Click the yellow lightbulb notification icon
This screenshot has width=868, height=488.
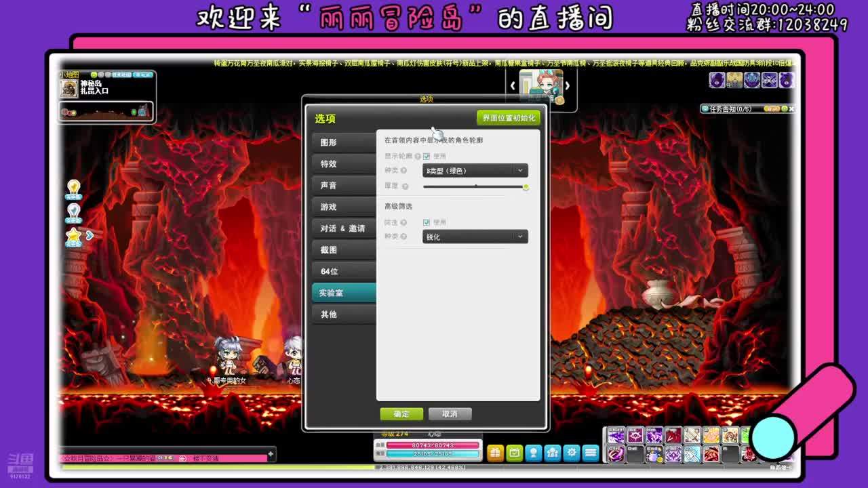click(73, 189)
